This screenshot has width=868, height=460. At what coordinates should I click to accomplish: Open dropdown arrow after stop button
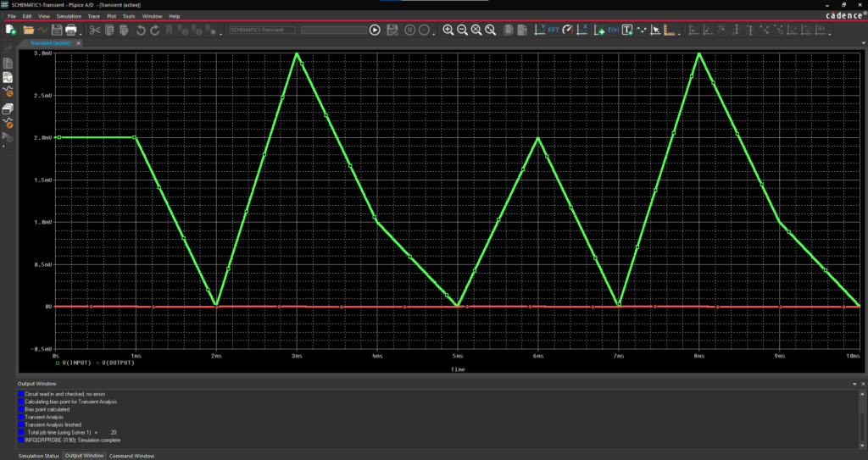click(434, 35)
